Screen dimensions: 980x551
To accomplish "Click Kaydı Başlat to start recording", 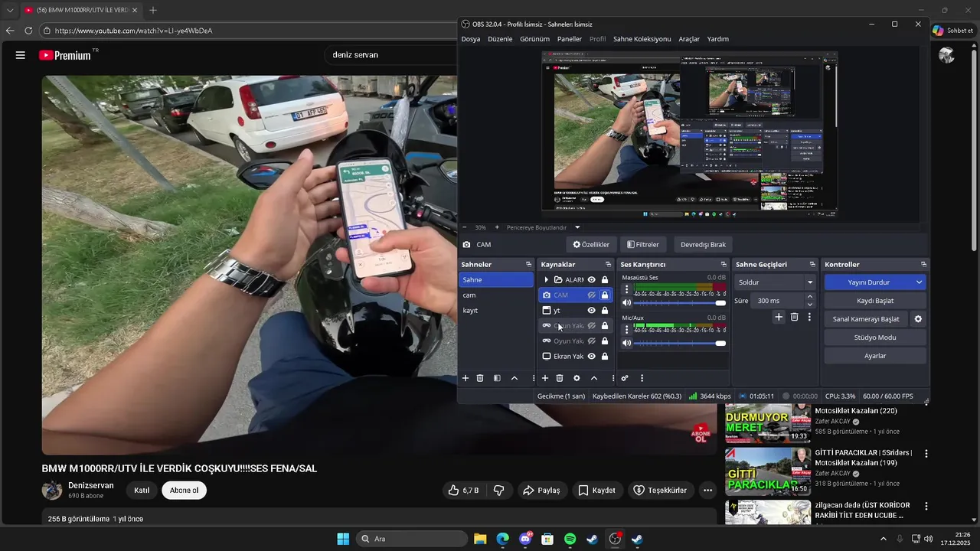I will click(x=875, y=301).
